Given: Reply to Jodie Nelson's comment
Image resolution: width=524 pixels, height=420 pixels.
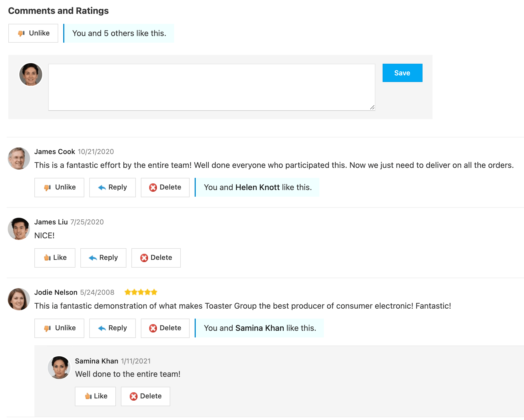Looking at the screenshot, I should pos(113,328).
